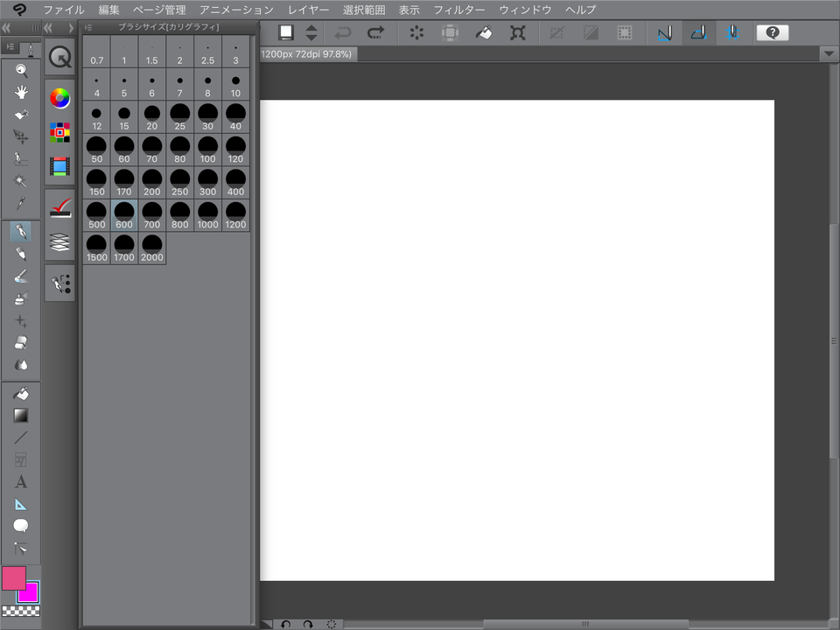Toggle snap to ruler
Screen dimensions: 840x630
tap(665, 33)
